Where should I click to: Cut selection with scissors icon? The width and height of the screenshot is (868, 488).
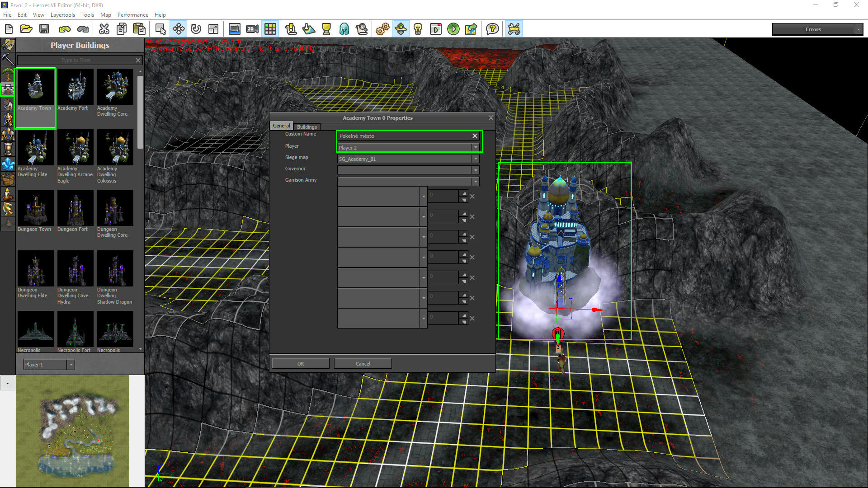point(104,29)
